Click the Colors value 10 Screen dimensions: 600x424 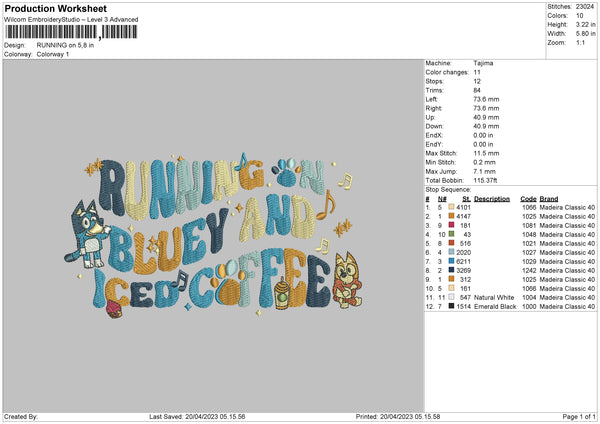[x=579, y=16]
